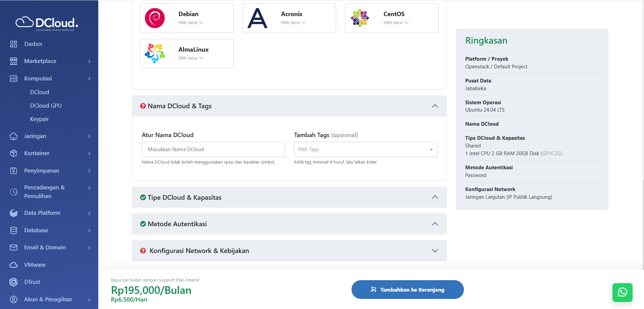Choose the CentOS logo icon
Viewport: 644px width, 309px height.
click(x=360, y=18)
